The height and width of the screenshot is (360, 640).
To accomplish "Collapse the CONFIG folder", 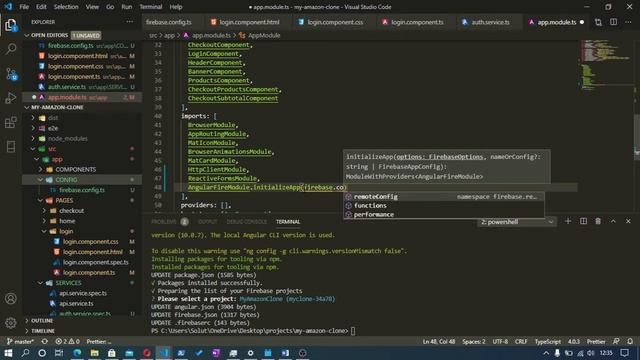I will coord(66,180).
